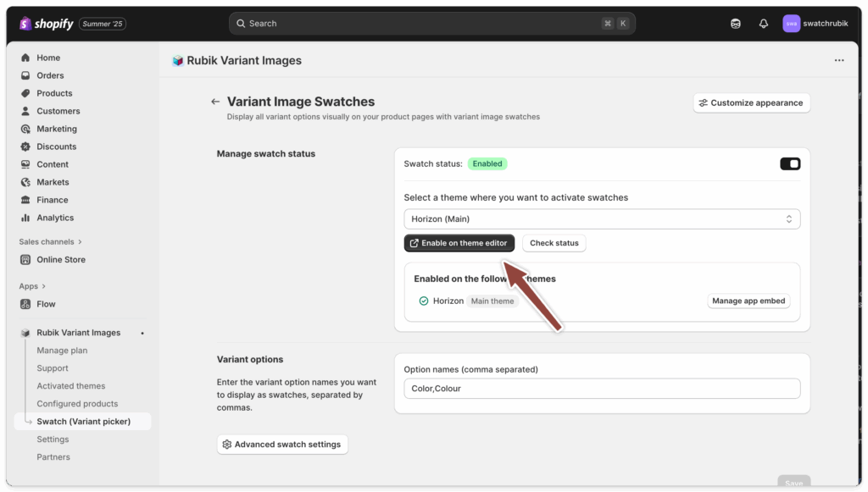
Task: Click the green check icon beside Horizon
Action: (x=424, y=301)
